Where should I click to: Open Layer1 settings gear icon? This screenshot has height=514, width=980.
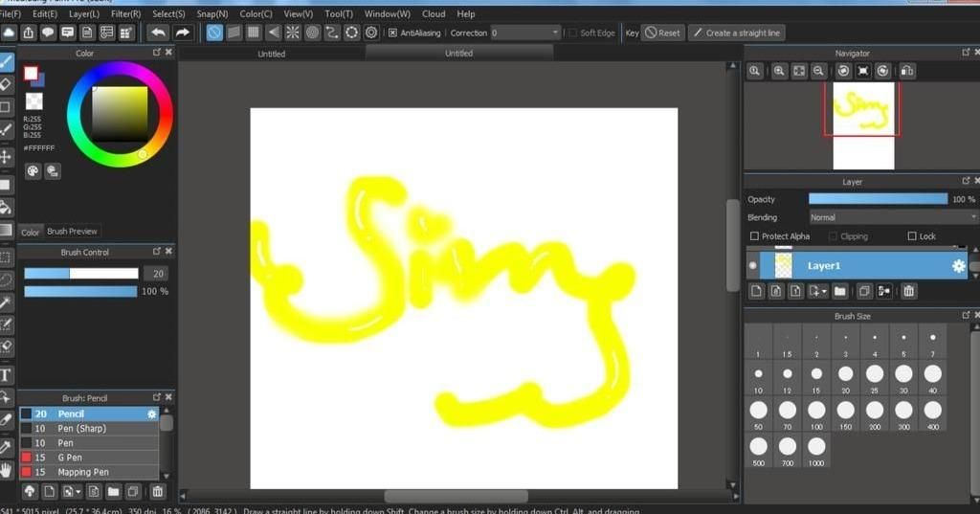coord(958,266)
